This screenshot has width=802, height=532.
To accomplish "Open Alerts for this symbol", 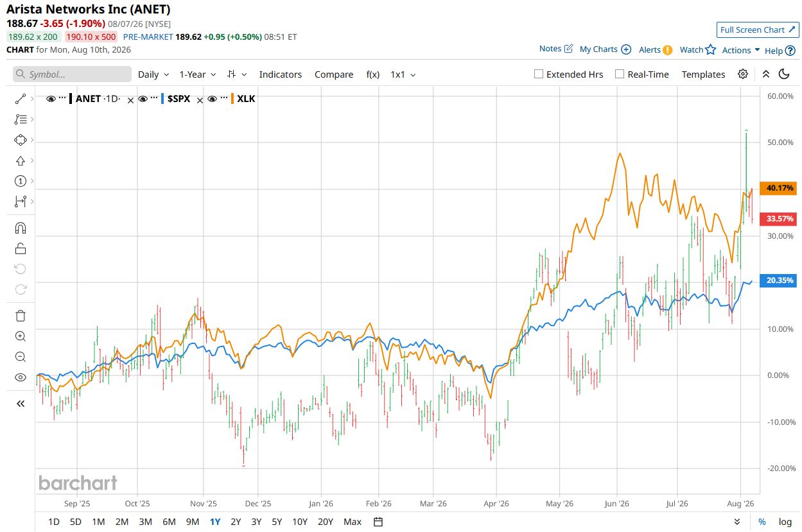I will (x=655, y=49).
